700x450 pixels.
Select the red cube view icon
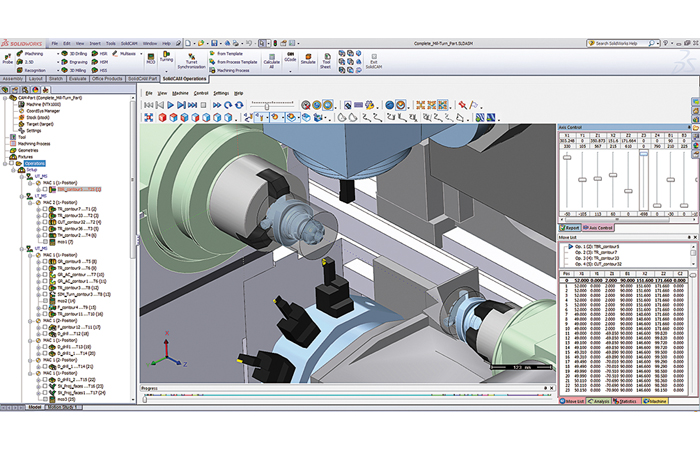click(x=162, y=117)
